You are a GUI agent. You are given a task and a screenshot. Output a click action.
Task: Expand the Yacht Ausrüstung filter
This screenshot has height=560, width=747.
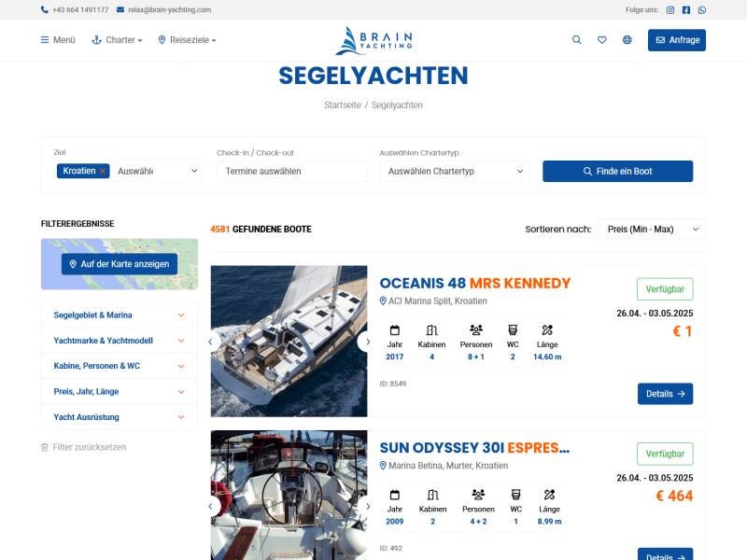point(120,417)
